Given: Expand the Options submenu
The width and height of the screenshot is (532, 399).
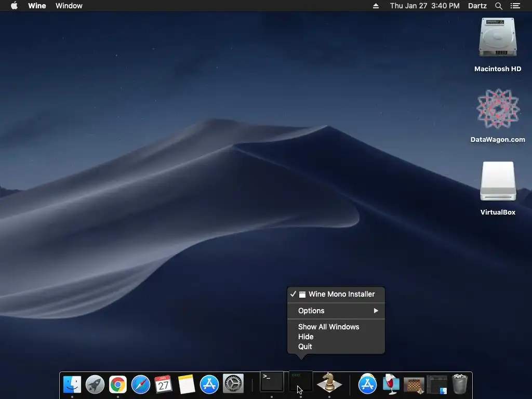Looking at the screenshot, I should [336, 311].
